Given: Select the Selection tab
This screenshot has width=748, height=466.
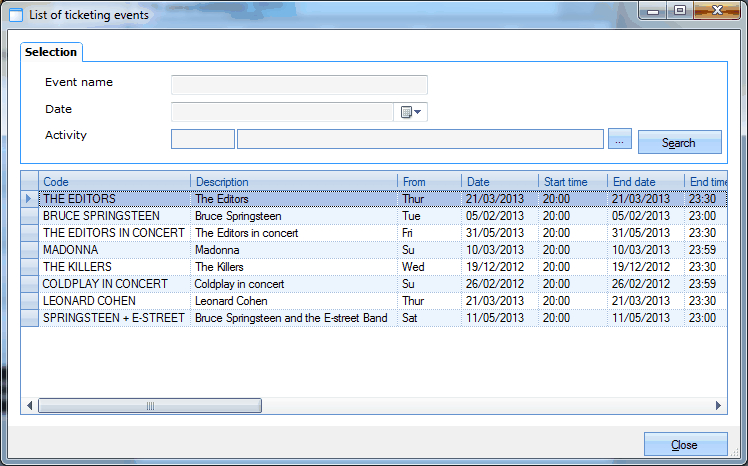Looking at the screenshot, I should point(51,52).
